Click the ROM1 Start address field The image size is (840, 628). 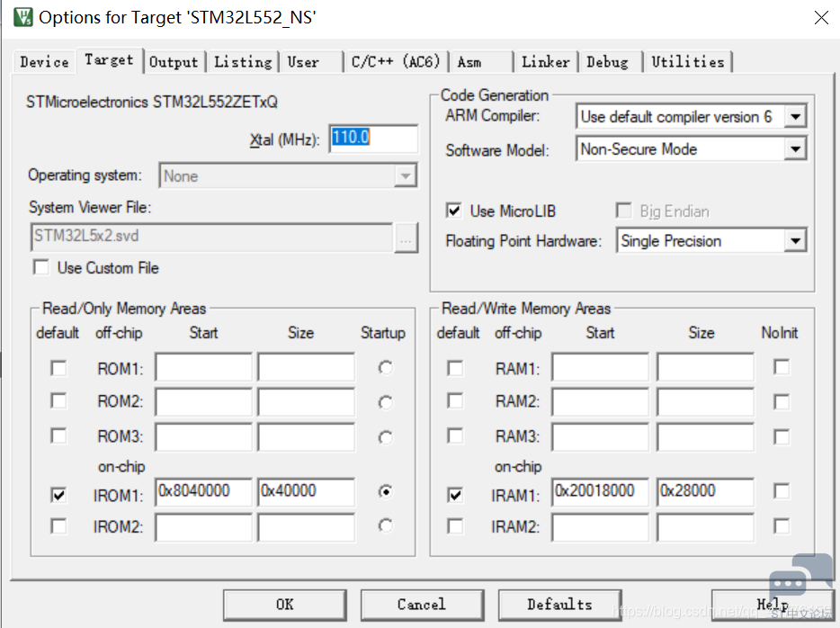pos(203,367)
